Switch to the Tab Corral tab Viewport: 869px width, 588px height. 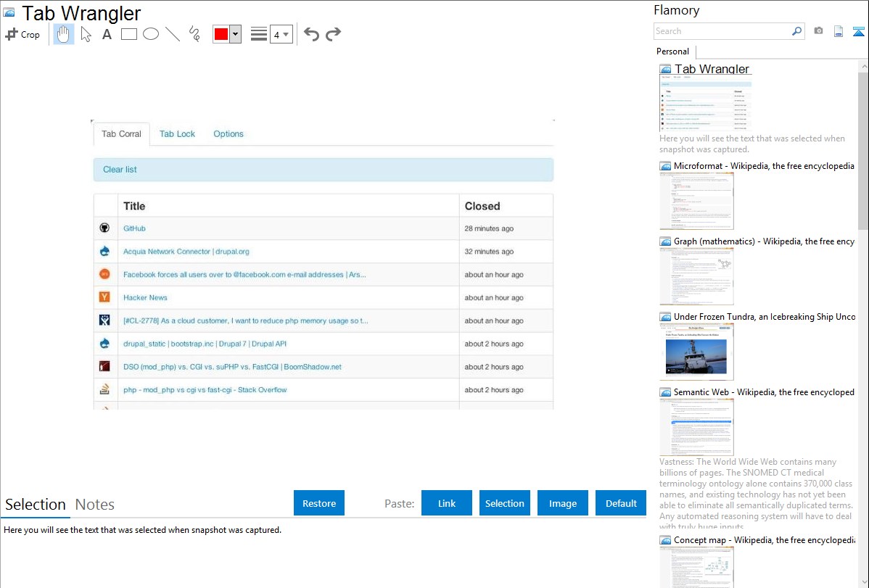(121, 134)
